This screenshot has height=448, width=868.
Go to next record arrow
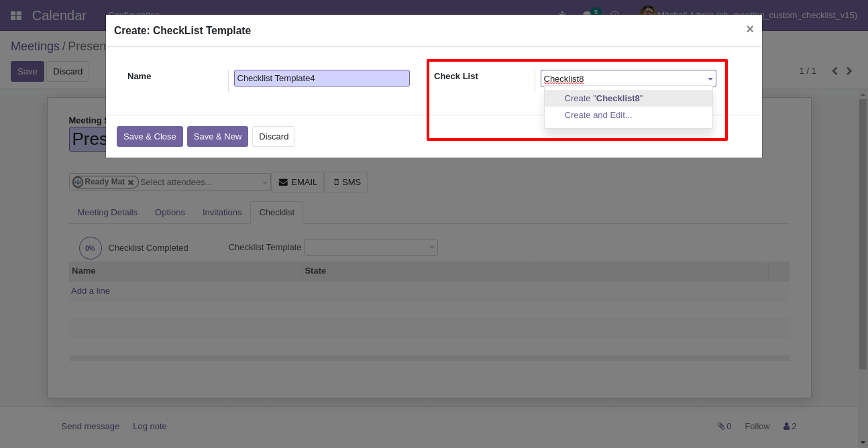click(x=849, y=71)
